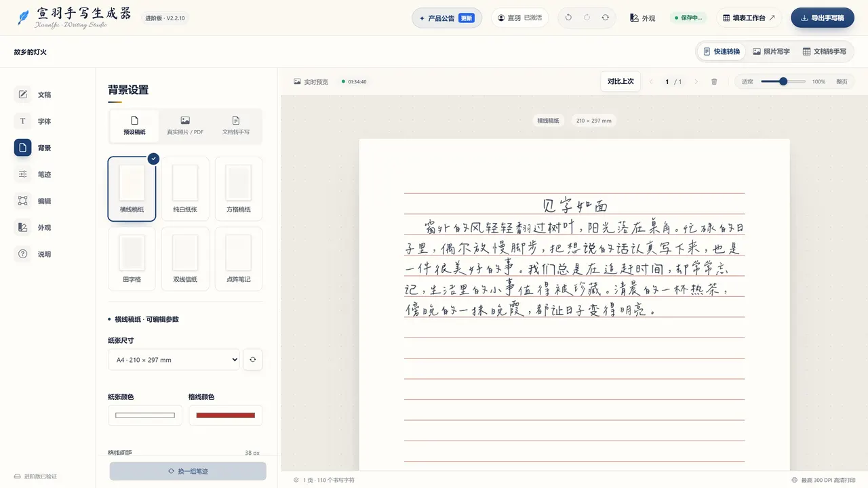This screenshot has width=868, height=488.
Task: Click the undo arrow icon in the top bar
Action: click(568, 18)
